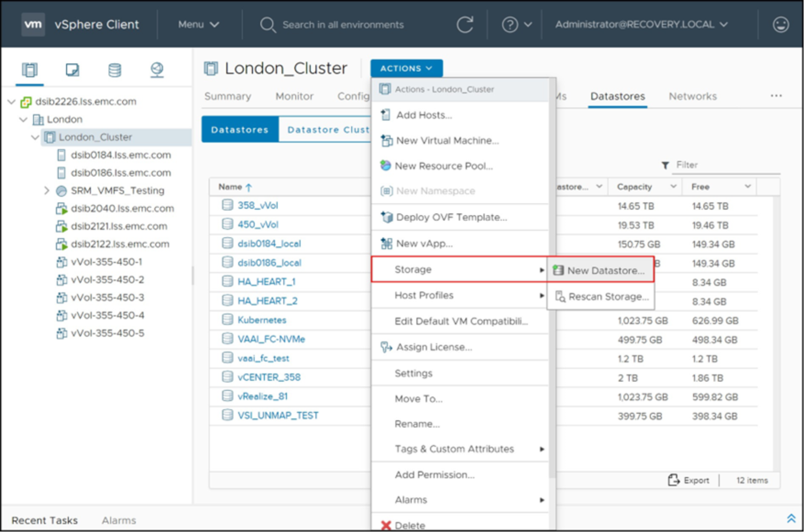The height and width of the screenshot is (532, 804).
Task: Open the more tabs ellipsis
Action: pos(776,96)
